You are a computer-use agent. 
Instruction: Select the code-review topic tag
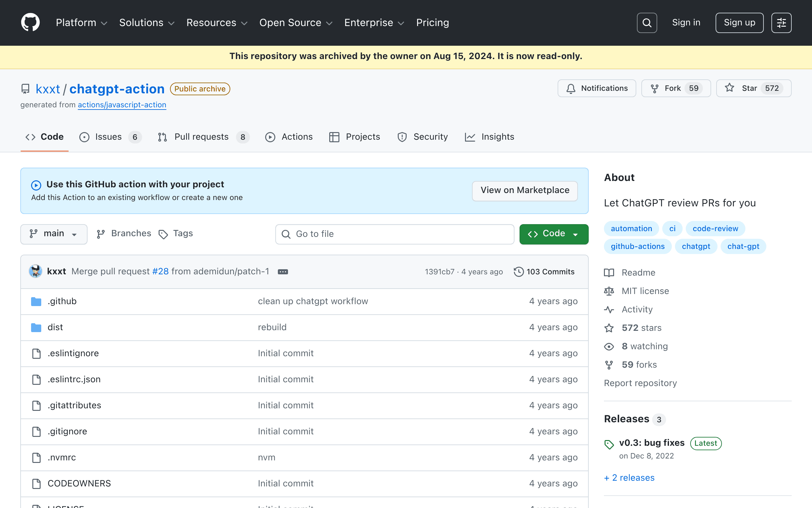coord(715,229)
